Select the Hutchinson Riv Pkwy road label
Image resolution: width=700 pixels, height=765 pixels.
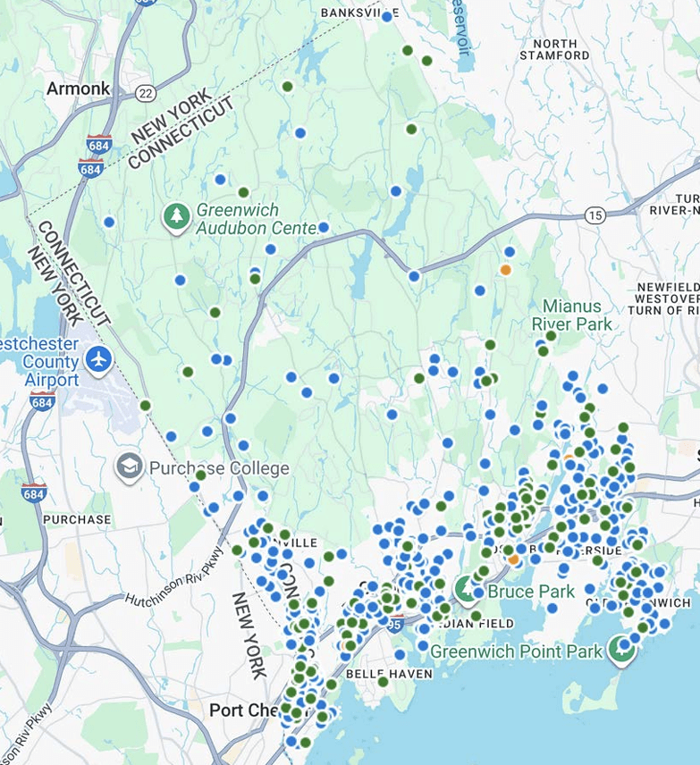pyautogui.click(x=173, y=586)
